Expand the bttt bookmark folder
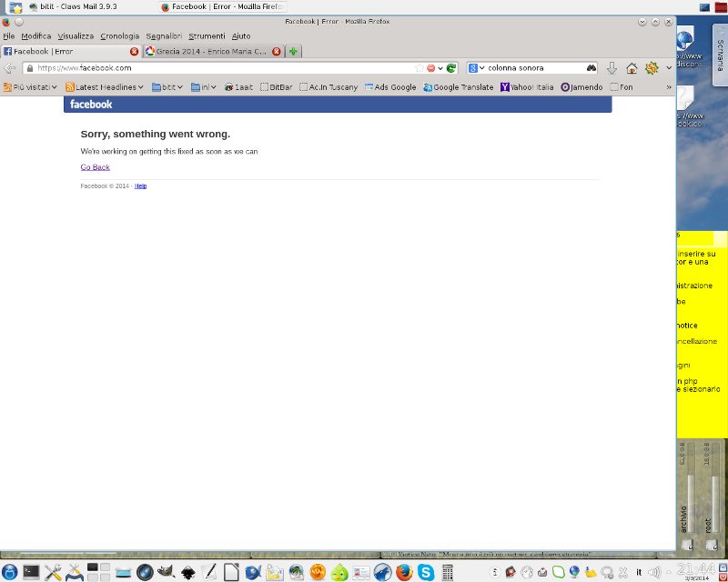Image resolution: width=728 pixels, height=582 pixels. click(167, 87)
